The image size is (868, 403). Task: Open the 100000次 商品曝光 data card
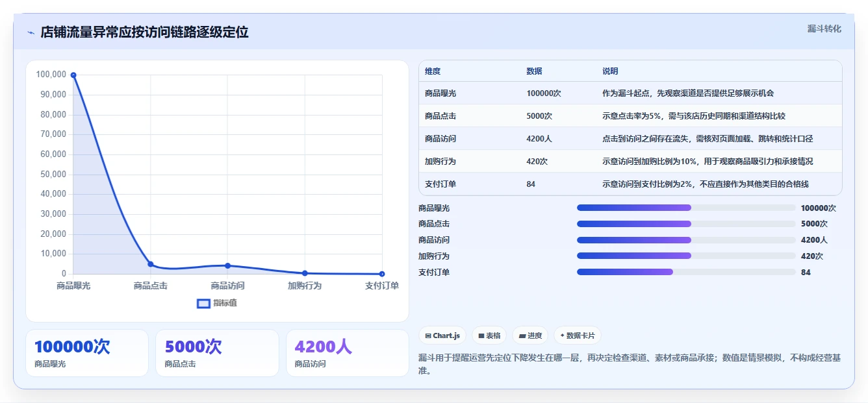pos(87,353)
